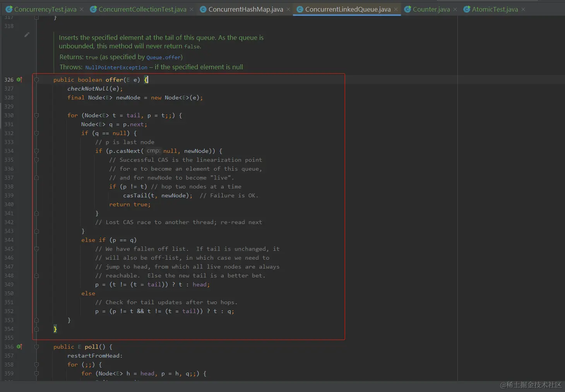Close the Counter.java tab
The image size is (565, 392).
point(455,9)
